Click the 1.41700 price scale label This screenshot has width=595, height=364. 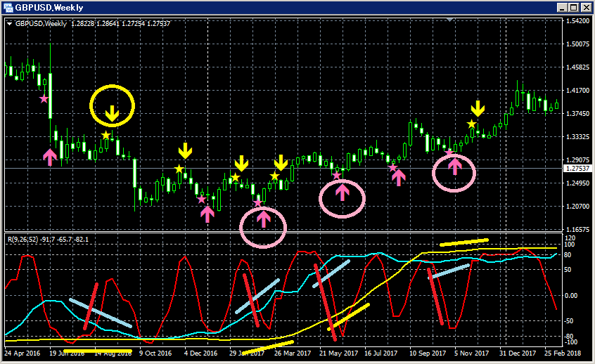click(x=577, y=91)
